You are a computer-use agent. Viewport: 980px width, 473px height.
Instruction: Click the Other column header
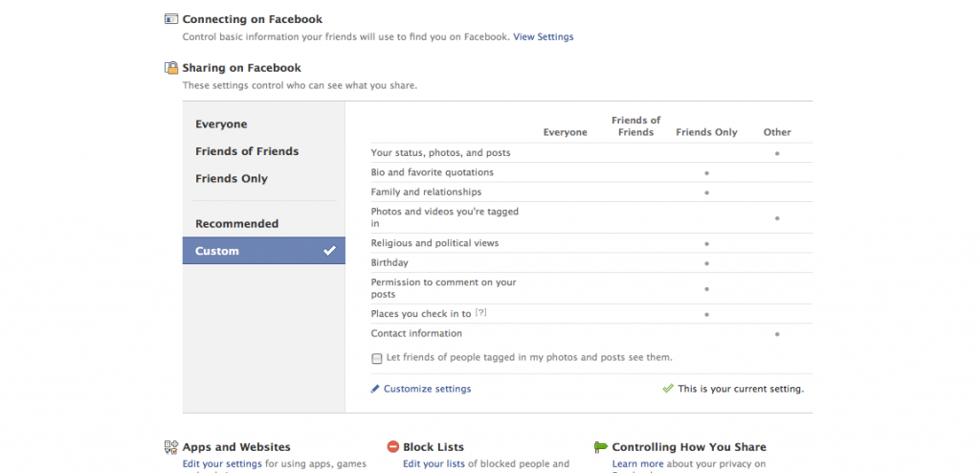coord(777,132)
